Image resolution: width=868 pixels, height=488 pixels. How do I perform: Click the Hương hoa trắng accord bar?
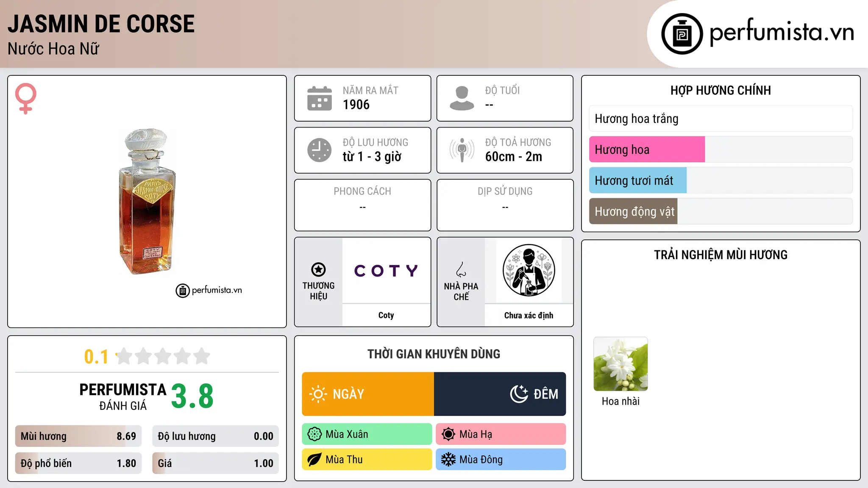tap(721, 119)
